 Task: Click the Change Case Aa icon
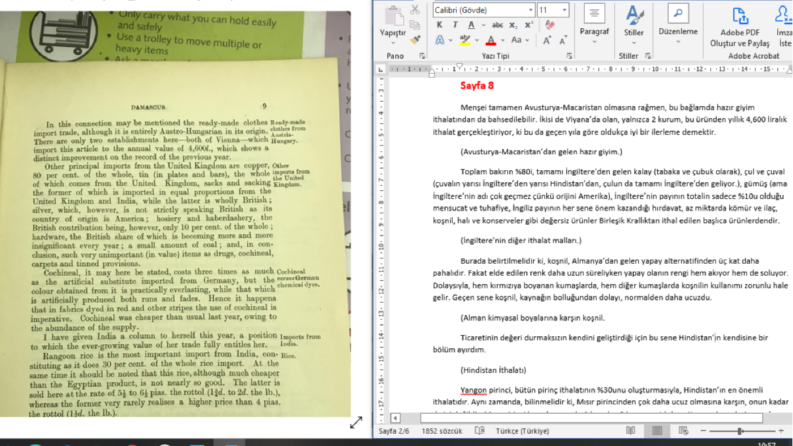pyautogui.click(x=516, y=40)
